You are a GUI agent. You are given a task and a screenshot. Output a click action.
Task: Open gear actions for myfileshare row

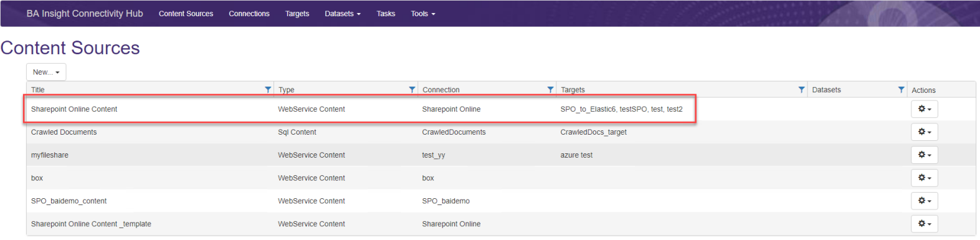(925, 155)
